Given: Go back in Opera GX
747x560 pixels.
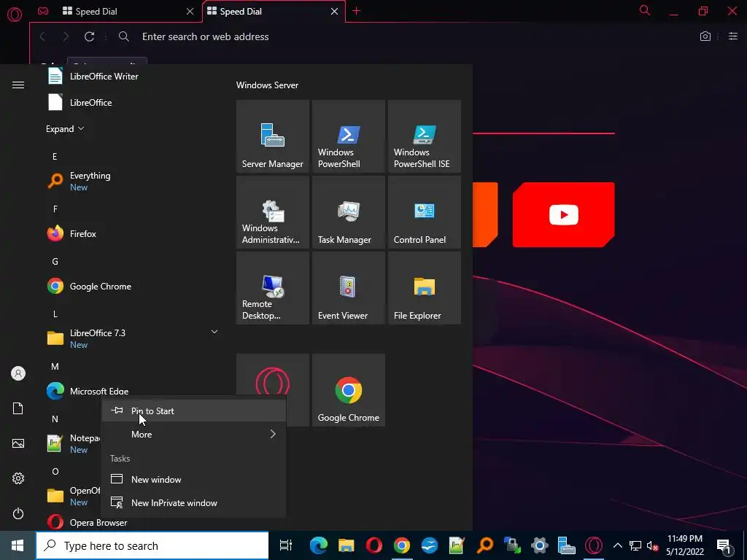Looking at the screenshot, I should click(42, 36).
